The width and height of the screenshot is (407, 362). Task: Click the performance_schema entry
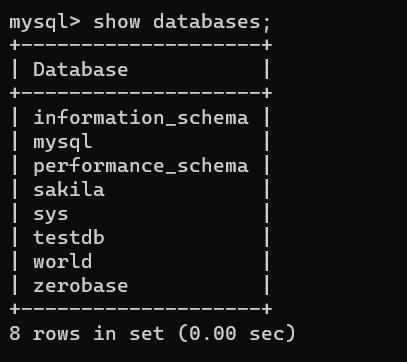pos(141,166)
